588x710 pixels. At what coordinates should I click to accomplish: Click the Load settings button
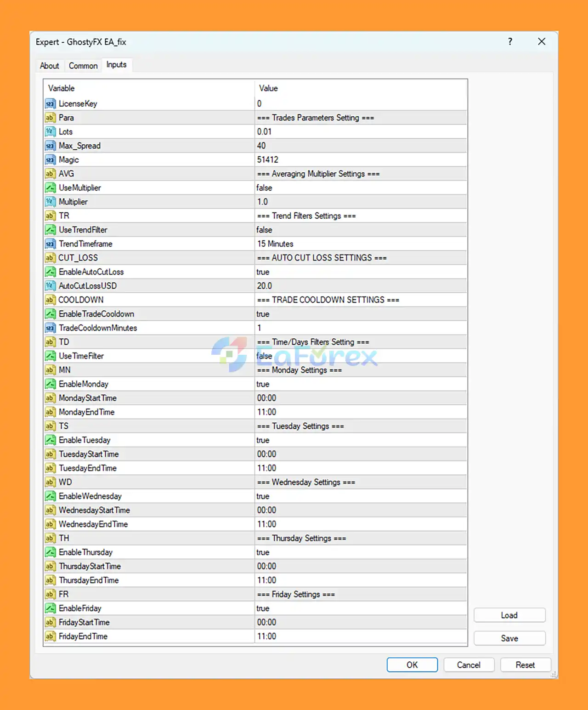pyautogui.click(x=509, y=615)
